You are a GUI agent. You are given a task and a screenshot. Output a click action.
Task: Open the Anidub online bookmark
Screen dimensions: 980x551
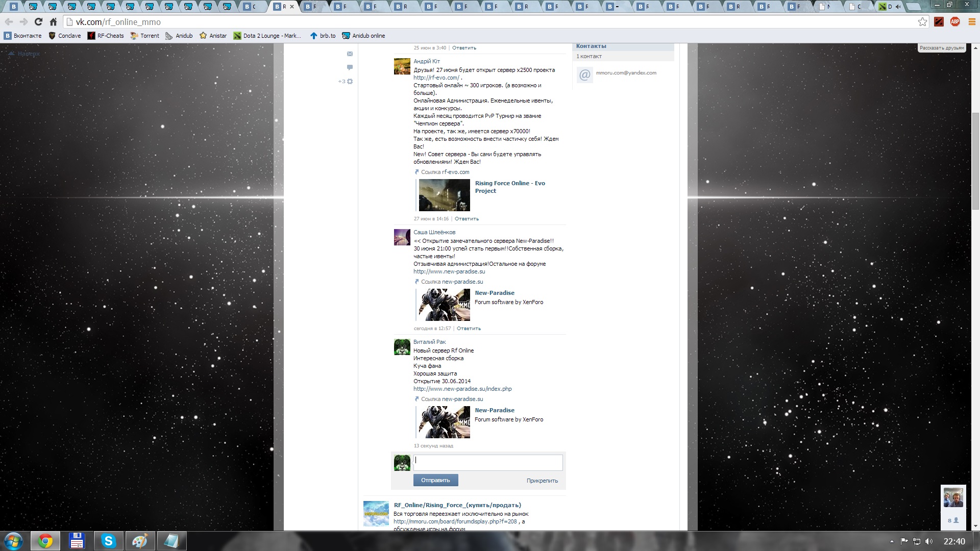364,36
